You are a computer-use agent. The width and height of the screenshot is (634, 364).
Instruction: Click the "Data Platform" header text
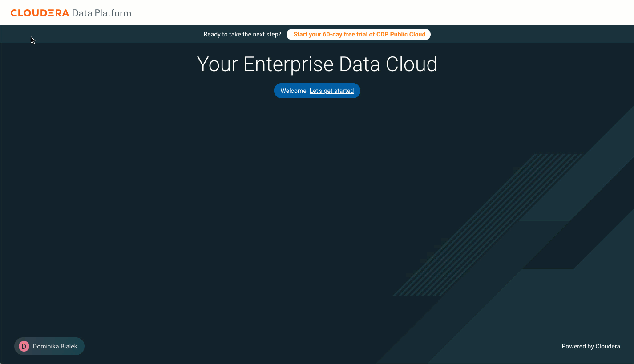click(x=101, y=13)
